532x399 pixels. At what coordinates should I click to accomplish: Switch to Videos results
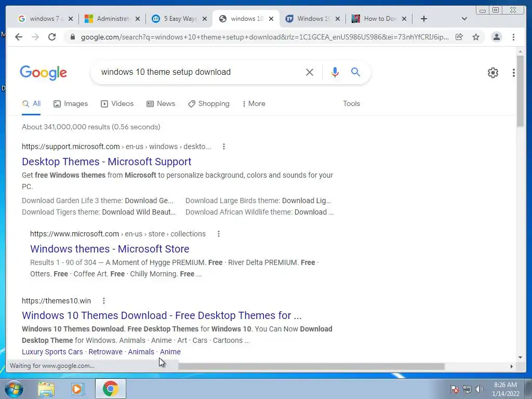[117, 104]
